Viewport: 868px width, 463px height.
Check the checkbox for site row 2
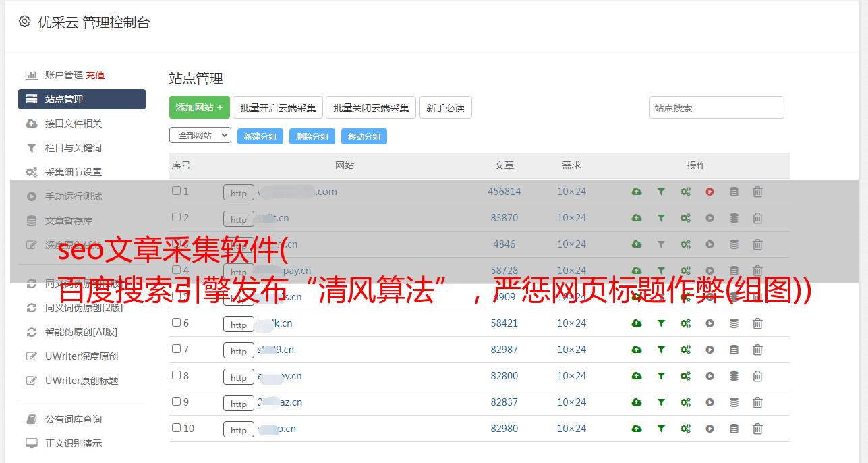(176, 217)
